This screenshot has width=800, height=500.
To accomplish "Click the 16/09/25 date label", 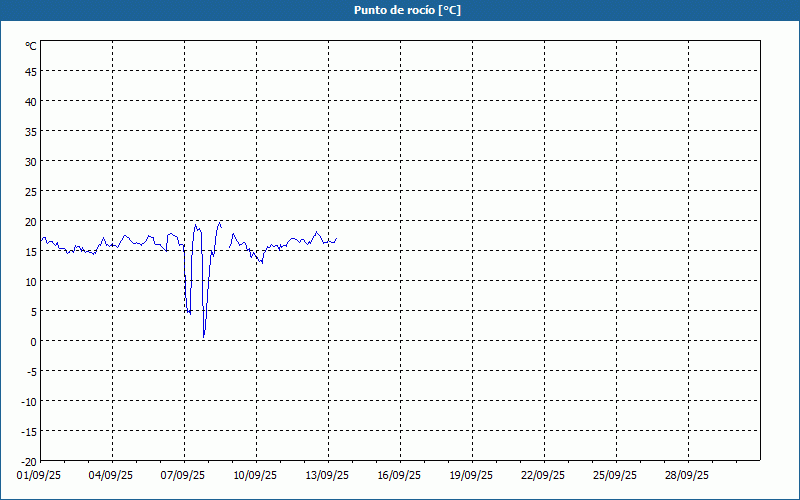I will [399, 476].
